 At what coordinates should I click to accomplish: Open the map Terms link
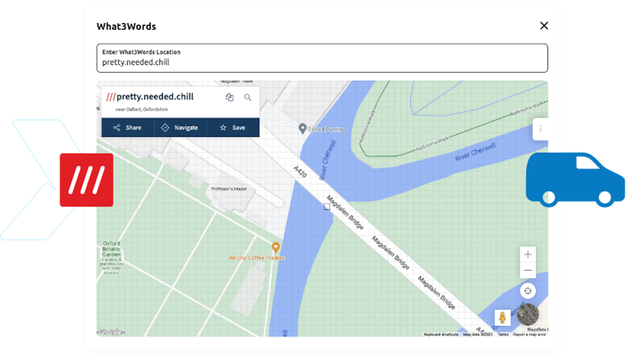503,334
